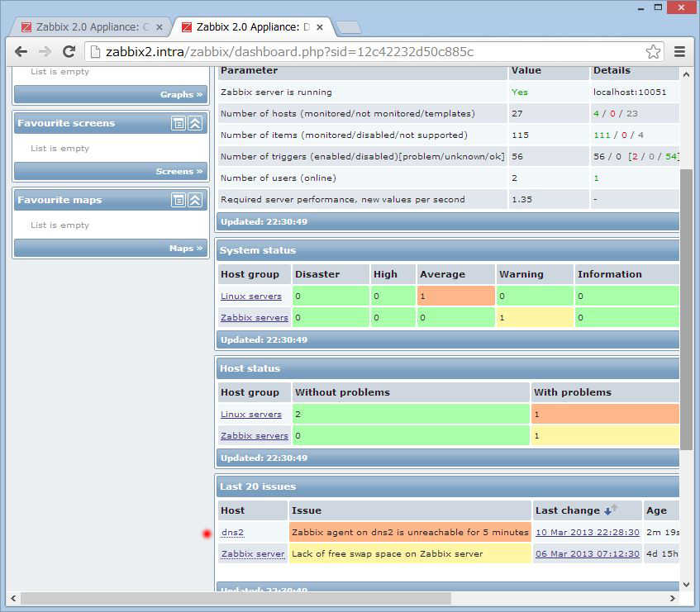Click the vertical scrollbar down arrow

click(686, 585)
